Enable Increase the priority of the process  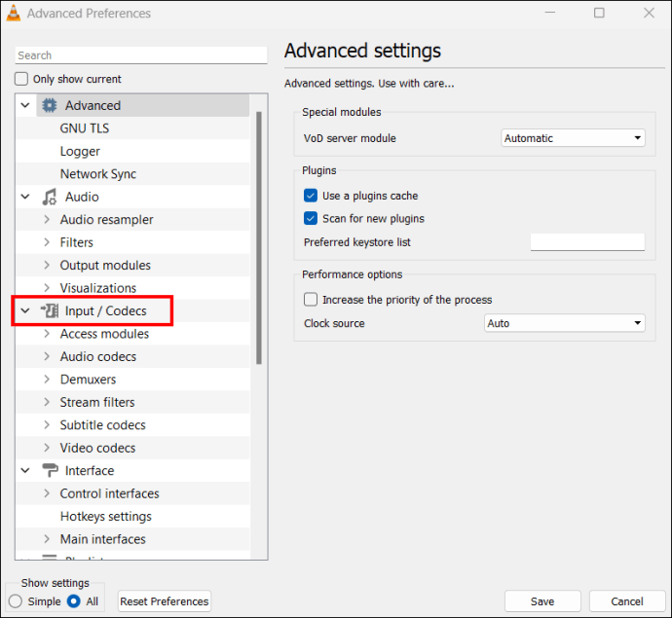(x=311, y=300)
